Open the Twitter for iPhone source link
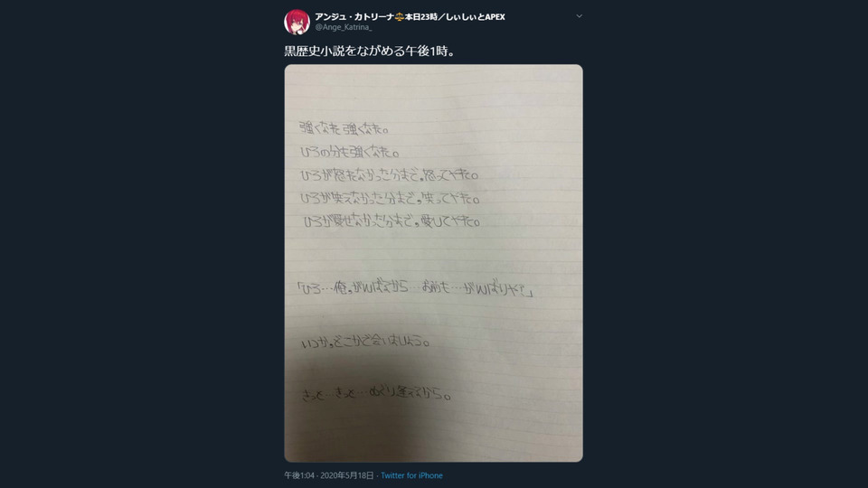The height and width of the screenshot is (488, 868). pyautogui.click(x=411, y=475)
